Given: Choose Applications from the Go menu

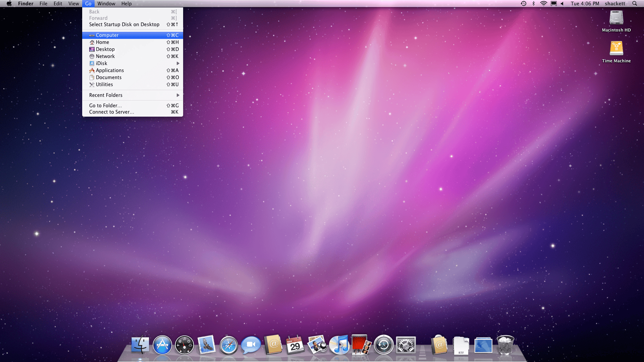Looking at the screenshot, I should click(x=132, y=70).
